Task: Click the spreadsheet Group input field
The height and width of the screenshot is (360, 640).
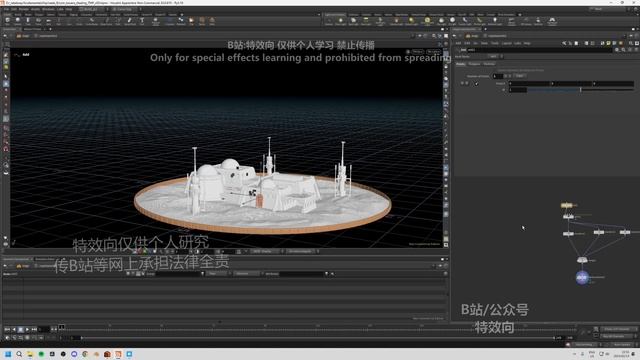Action: 178,274
